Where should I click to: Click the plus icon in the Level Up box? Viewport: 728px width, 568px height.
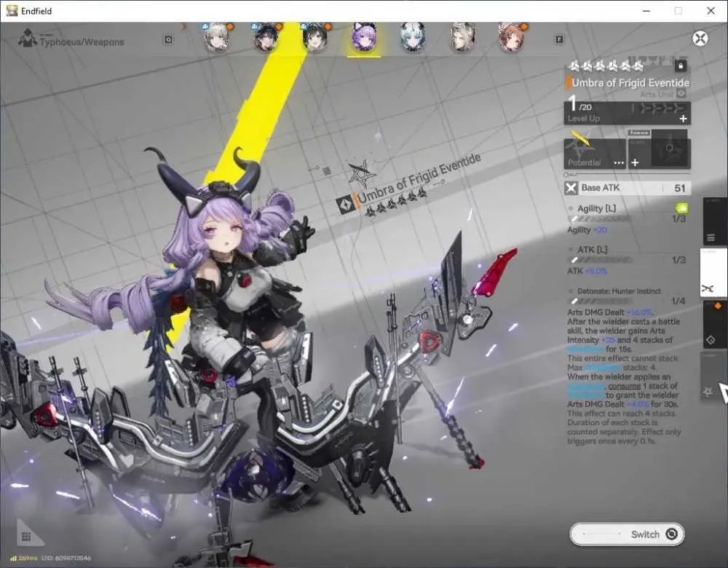683,119
